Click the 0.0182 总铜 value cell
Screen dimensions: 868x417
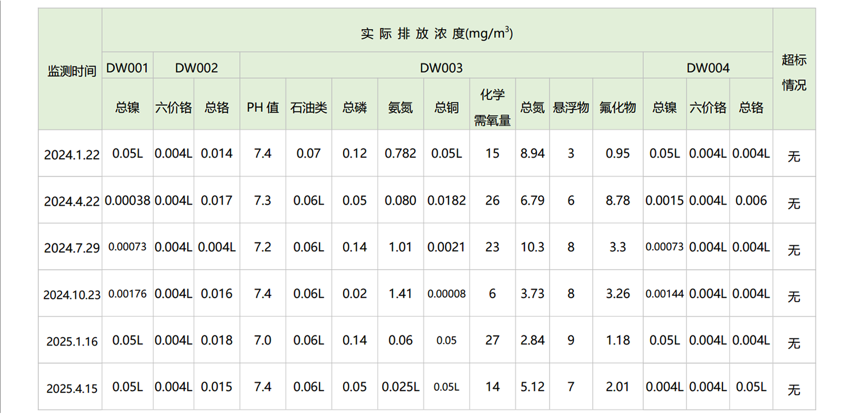tap(446, 201)
